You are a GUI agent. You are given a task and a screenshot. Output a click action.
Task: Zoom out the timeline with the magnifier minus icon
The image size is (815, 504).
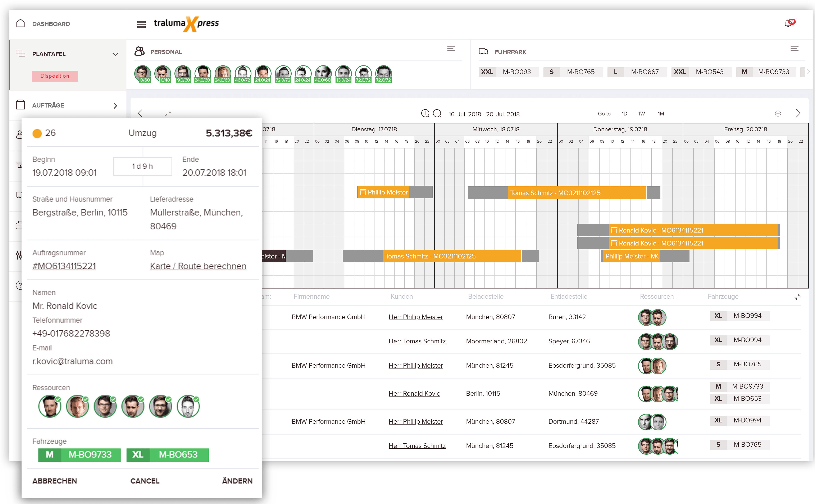point(437,113)
